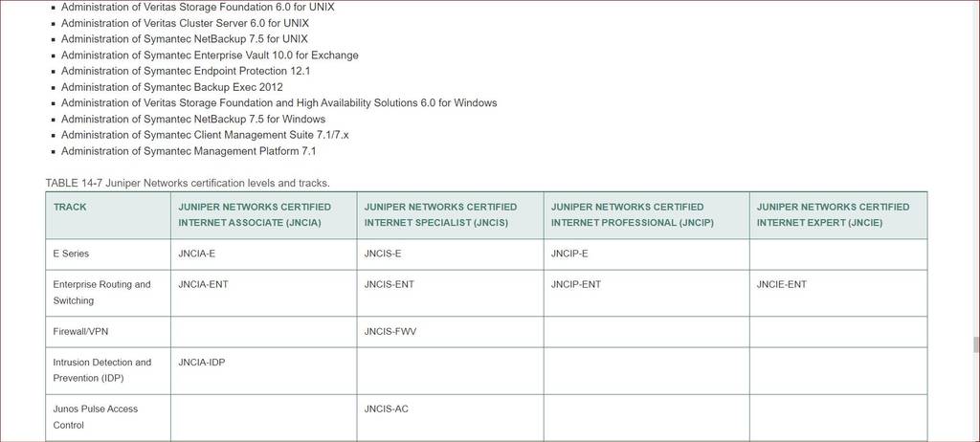Click the Internet Specialist (JNCIS) column header

coord(450,215)
